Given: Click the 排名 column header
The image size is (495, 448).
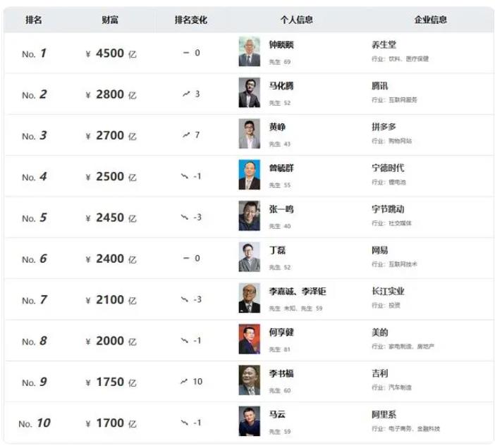Looking at the screenshot, I should point(34,20).
